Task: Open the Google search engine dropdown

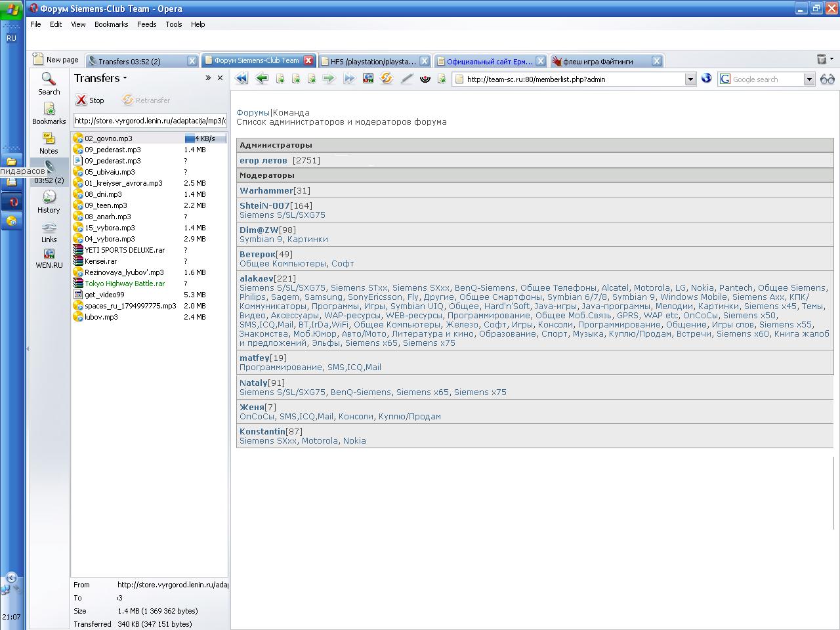Action: tap(808, 79)
